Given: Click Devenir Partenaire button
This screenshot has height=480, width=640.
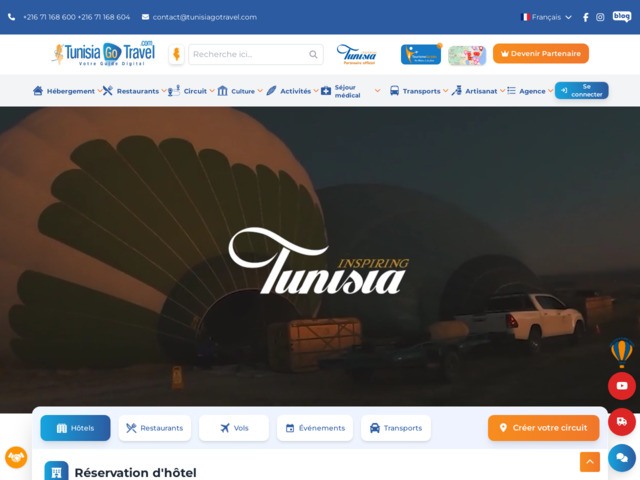Looking at the screenshot, I should (541, 53).
